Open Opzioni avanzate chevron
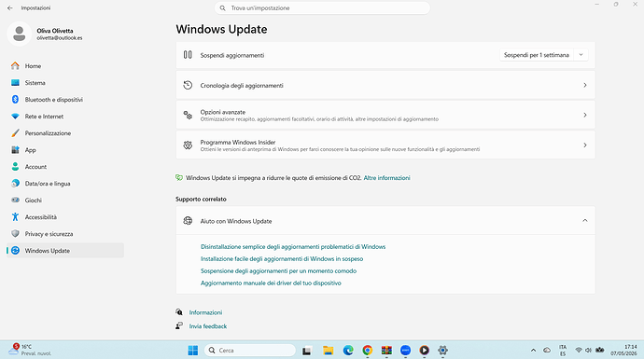Screen dimensions: 644x359 (x=585, y=115)
